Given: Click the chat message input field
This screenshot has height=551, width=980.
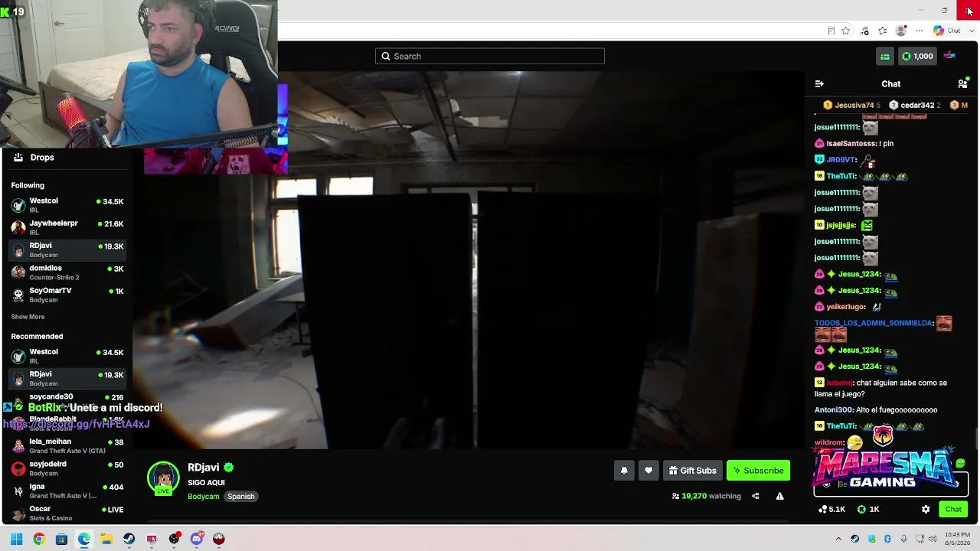Looking at the screenshot, I should tap(890, 484).
